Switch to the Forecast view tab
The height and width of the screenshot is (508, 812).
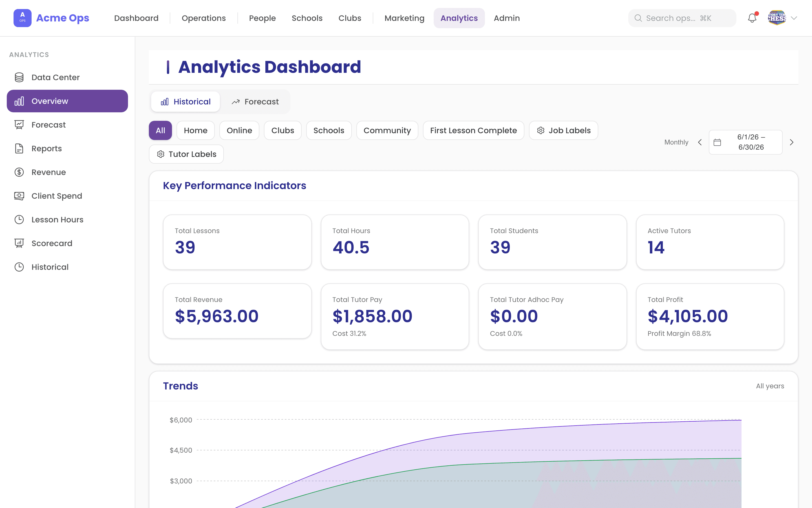[255, 102]
